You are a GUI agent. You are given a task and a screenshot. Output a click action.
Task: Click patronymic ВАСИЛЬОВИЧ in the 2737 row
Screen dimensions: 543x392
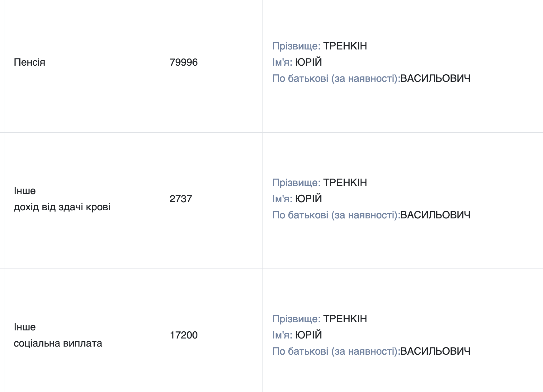[x=435, y=215]
